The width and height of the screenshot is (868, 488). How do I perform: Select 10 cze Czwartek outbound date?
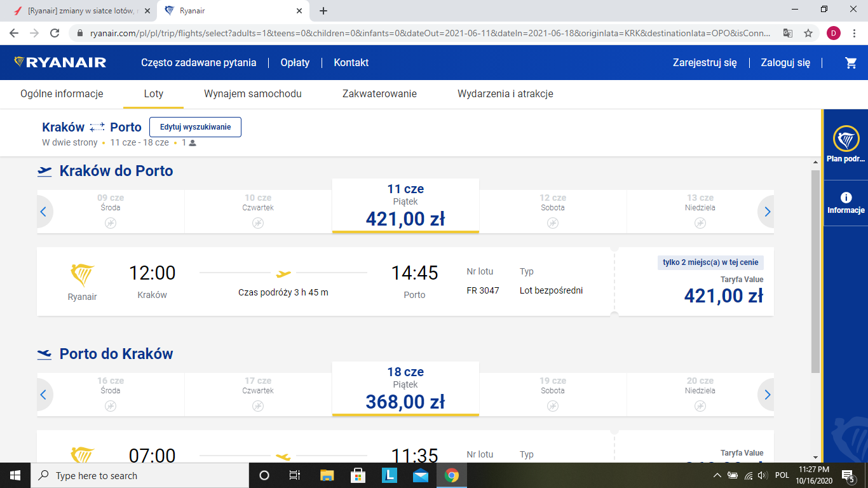(x=258, y=212)
